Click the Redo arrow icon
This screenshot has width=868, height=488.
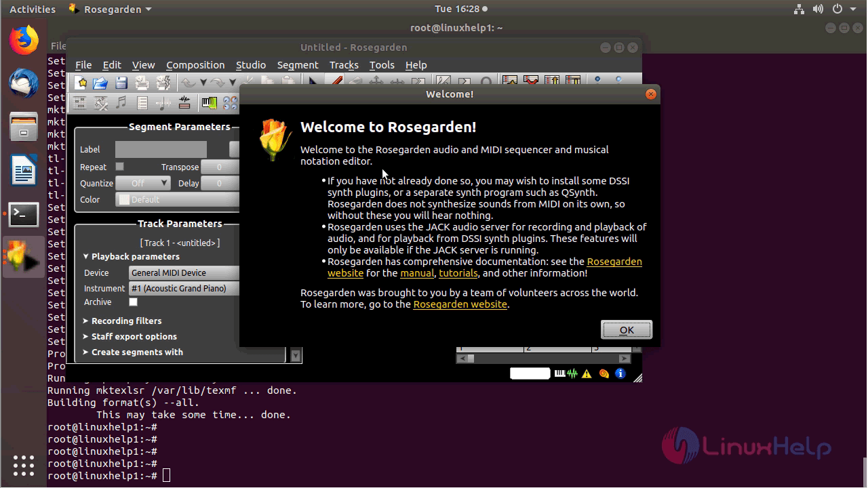click(217, 83)
